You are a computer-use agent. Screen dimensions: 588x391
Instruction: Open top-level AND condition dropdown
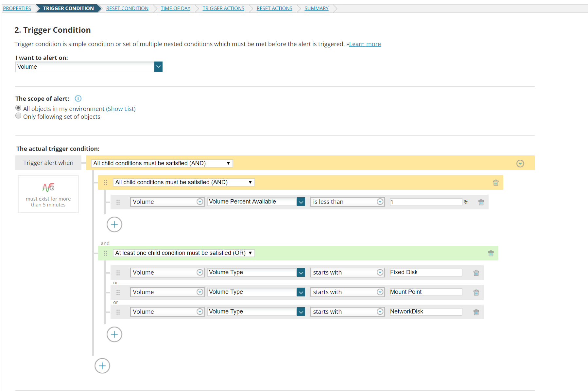pyautogui.click(x=162, y=163)
